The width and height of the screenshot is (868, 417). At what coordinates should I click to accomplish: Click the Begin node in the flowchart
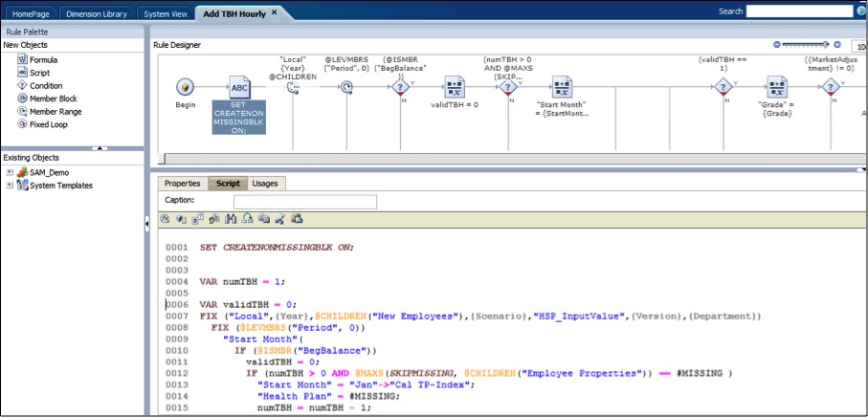[x=186, y=87]
